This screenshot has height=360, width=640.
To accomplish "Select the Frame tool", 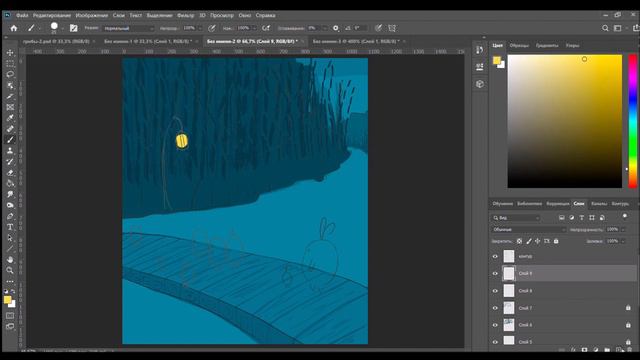I will 10,107.
